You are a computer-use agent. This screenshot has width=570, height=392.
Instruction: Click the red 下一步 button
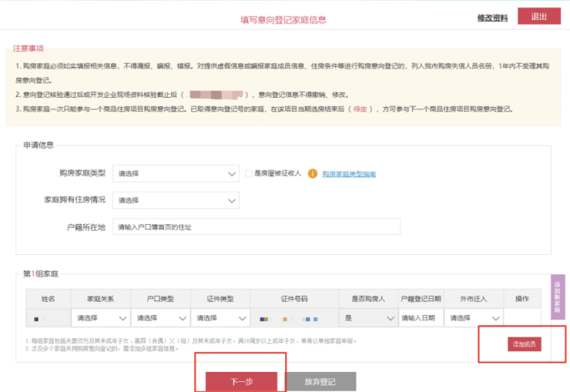pyautogui.click(x=241, y=381)
